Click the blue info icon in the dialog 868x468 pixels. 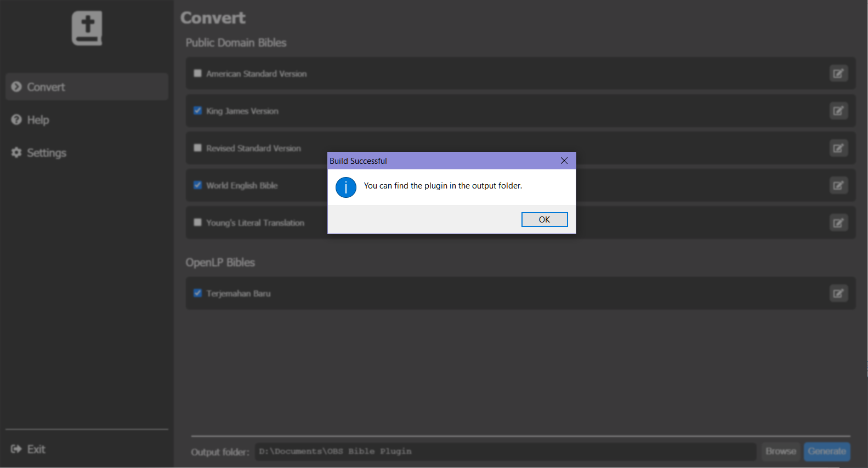pos(346,187)
